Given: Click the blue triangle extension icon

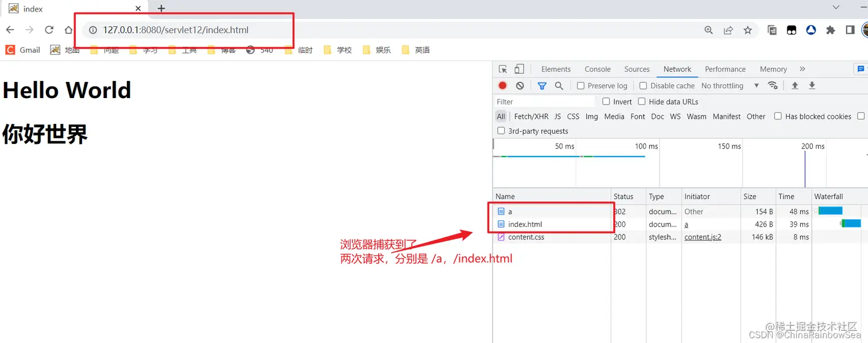Looking at the screenshot, I should [811, 30].
